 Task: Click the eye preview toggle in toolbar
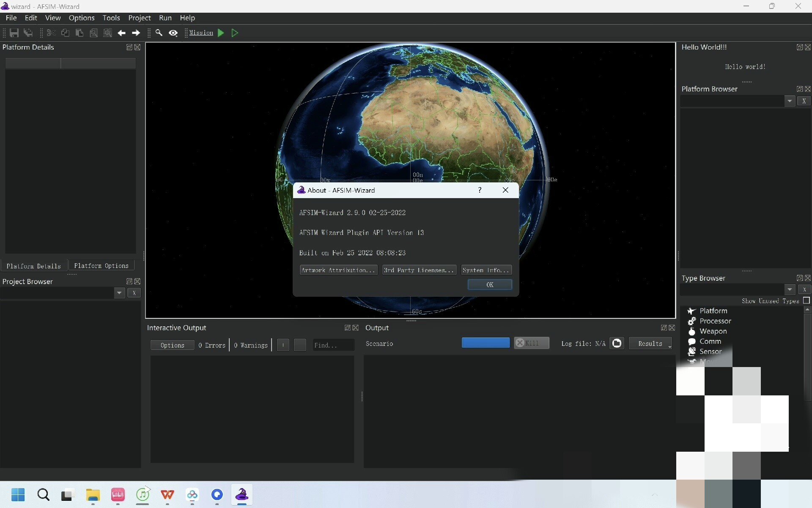(173, 33)
